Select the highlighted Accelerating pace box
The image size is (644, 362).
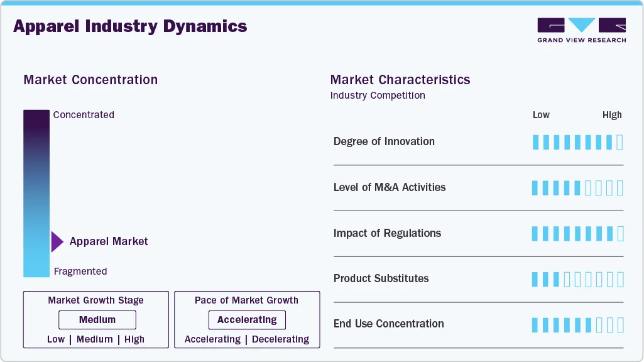(247, 320)
